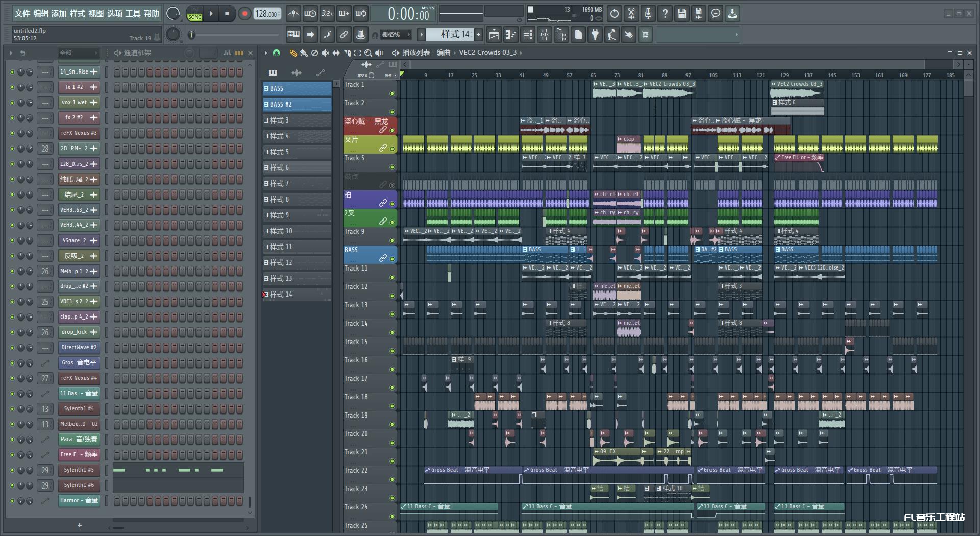Select the Slice tool in playlist toolbar
Viewport: 980px width, 536px height.
(347, 53)
